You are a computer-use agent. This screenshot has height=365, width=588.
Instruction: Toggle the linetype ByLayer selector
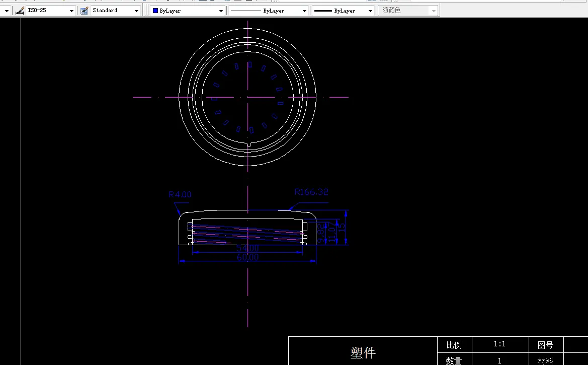tap(305, 10)
